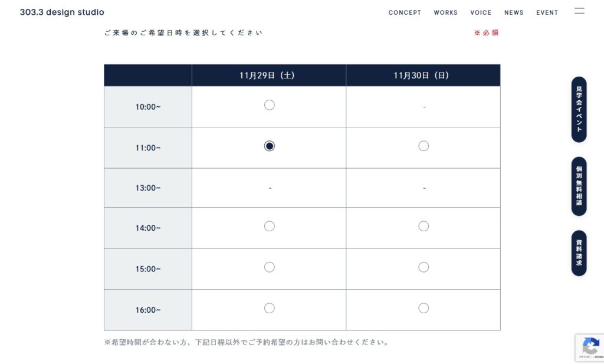Open the 見学会イベント side button
Viewport: 604px width, 364px height.
(579, 109)
